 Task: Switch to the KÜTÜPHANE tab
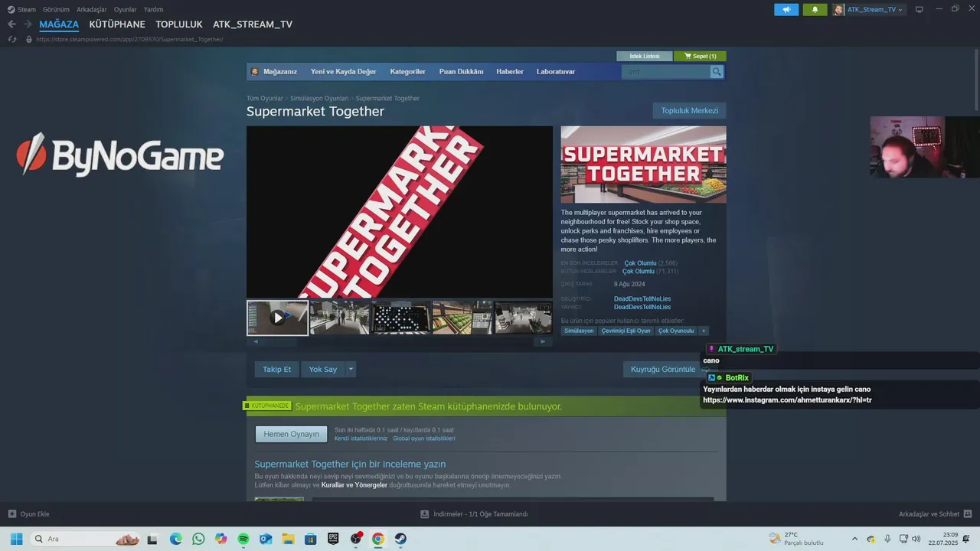(117, 24)
